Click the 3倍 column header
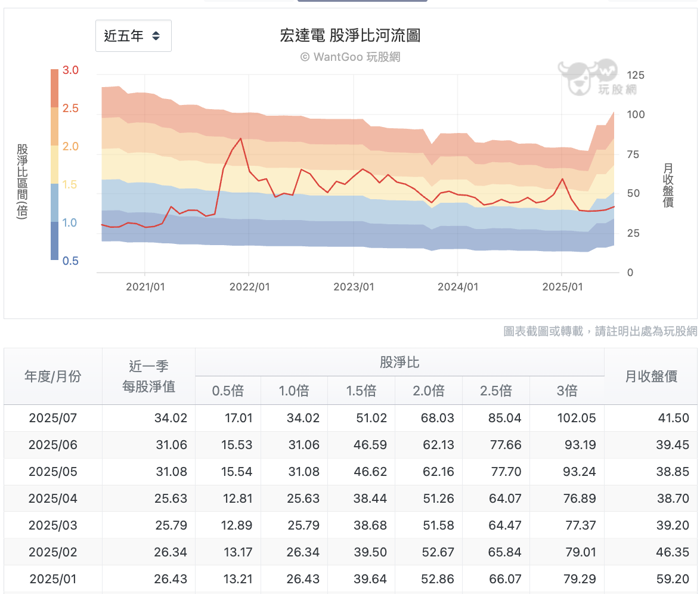This screenshot has width=700, height=594. [567, 391]
